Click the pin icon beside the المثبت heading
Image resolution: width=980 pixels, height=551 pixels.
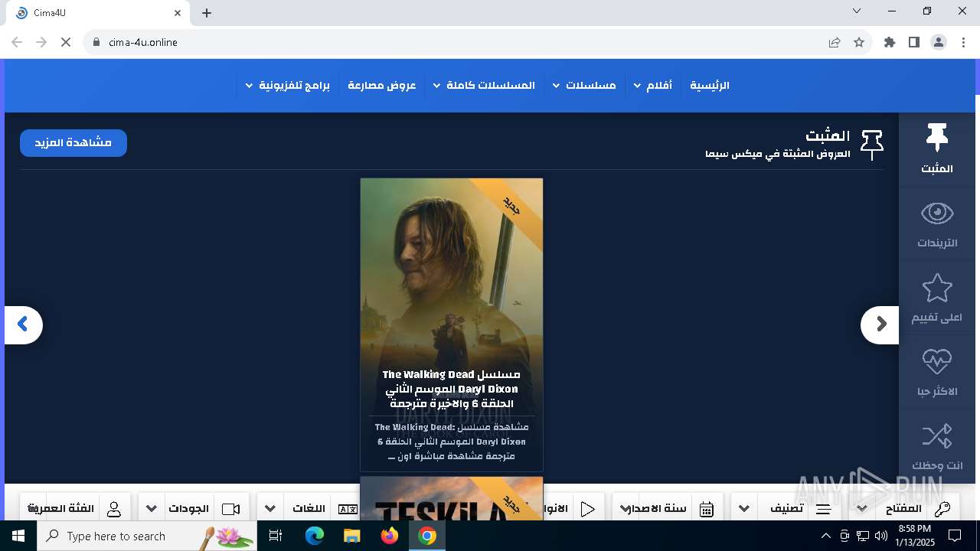coord(872,144)
